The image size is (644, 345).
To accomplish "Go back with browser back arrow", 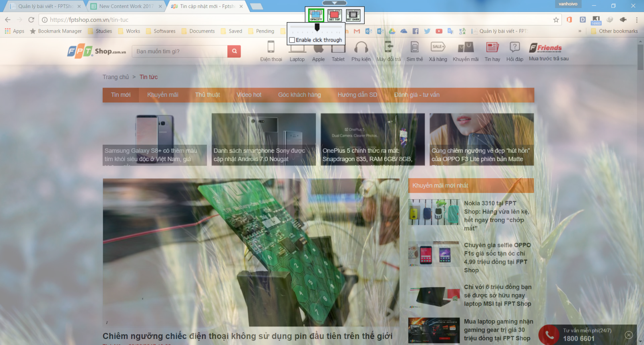I will click(x=8, y=20).
